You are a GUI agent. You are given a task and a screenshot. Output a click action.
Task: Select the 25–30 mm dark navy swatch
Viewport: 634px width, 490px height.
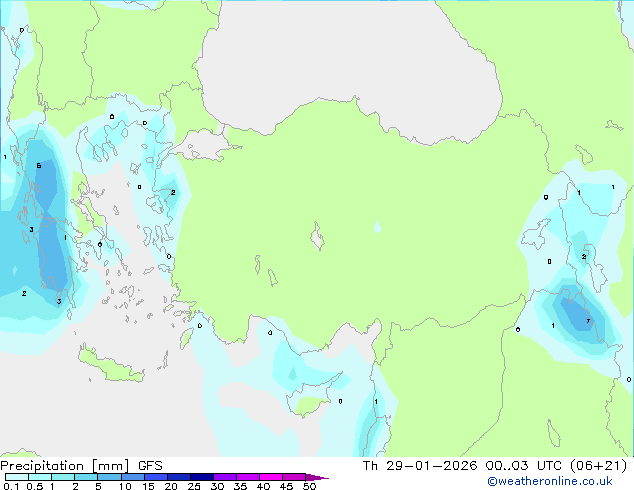click(x=201, y=477)
